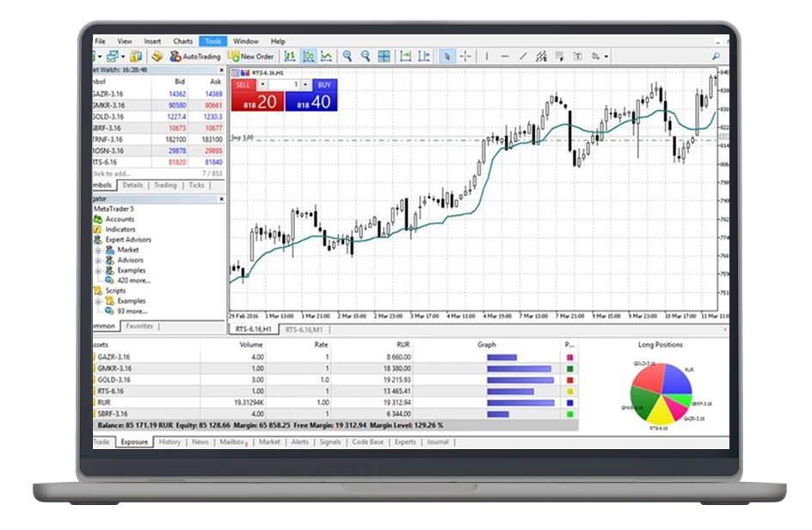Click the zoom in magnifier icon
Image resolution: width=812 pixels, height=530 pixels.
pyautogui.click(x=348, y=56)
